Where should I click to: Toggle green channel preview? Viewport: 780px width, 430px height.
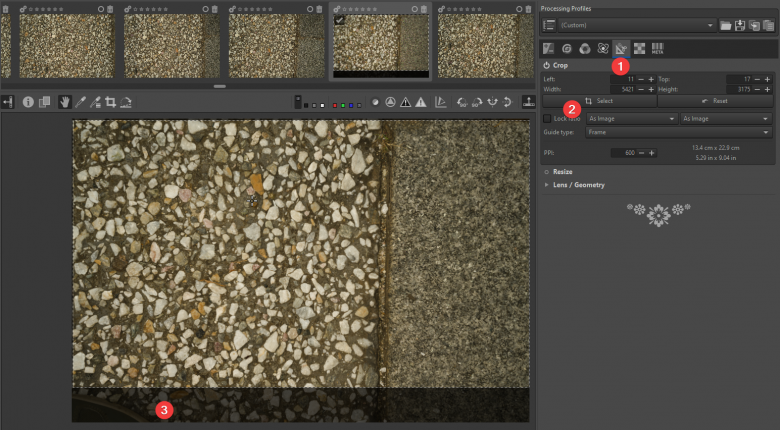point(343,106)
